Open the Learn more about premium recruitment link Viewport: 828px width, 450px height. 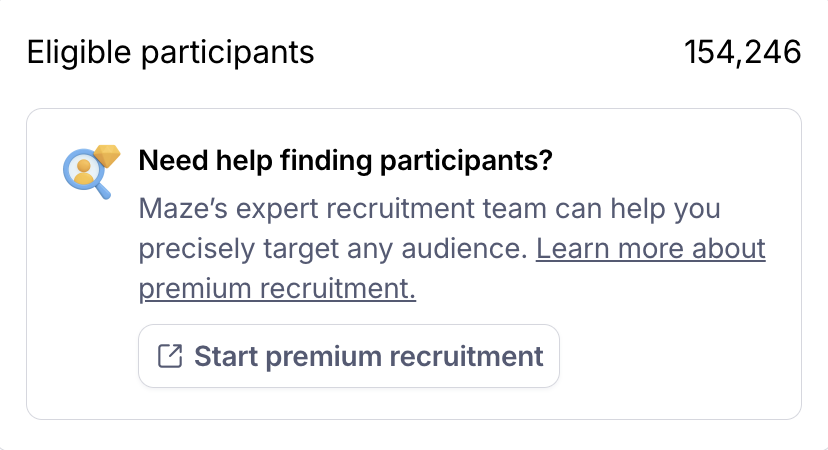pyautogui.click(x=650, y=248)
